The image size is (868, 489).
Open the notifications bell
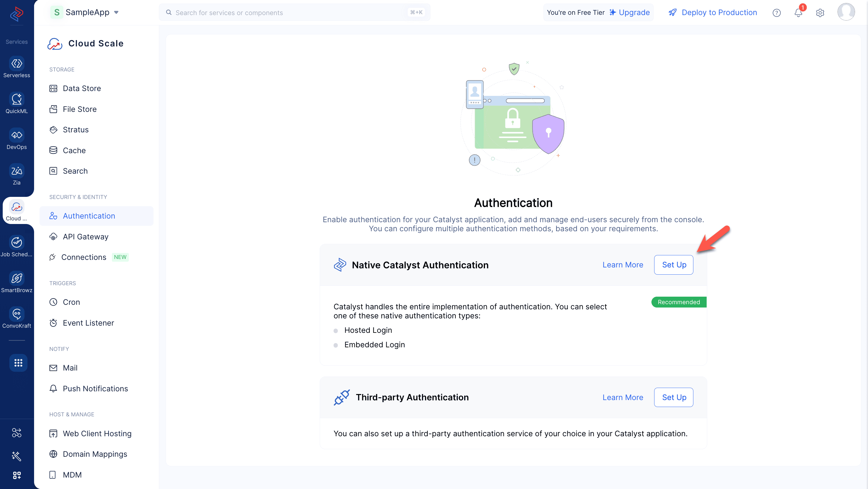pos(798,13)
